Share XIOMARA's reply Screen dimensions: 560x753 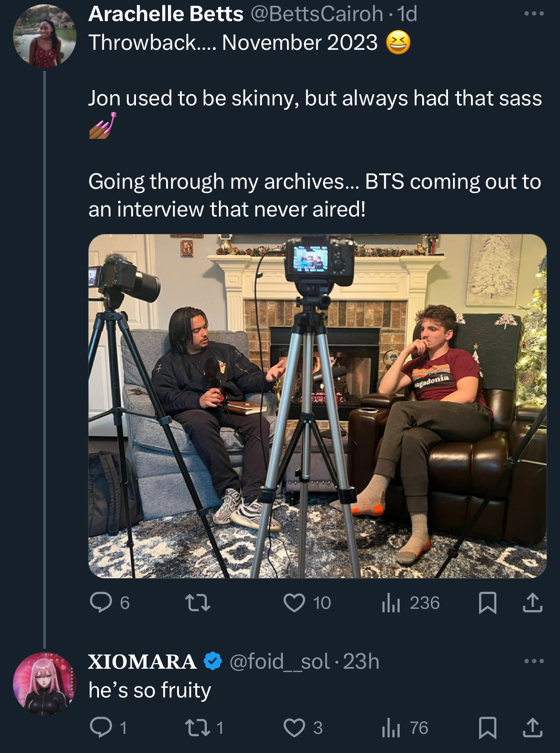click(532, 728)
